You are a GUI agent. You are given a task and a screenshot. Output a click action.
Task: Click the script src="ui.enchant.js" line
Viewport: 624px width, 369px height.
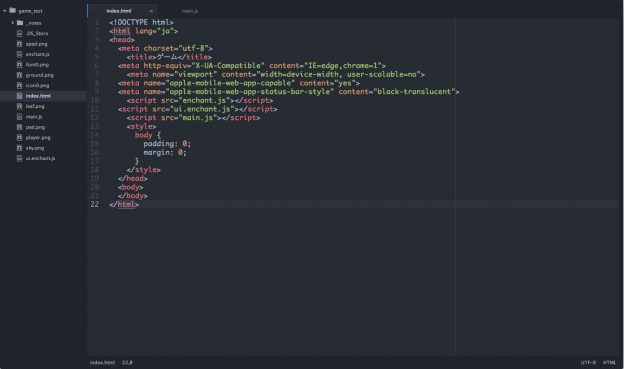[x=198, y=109]
